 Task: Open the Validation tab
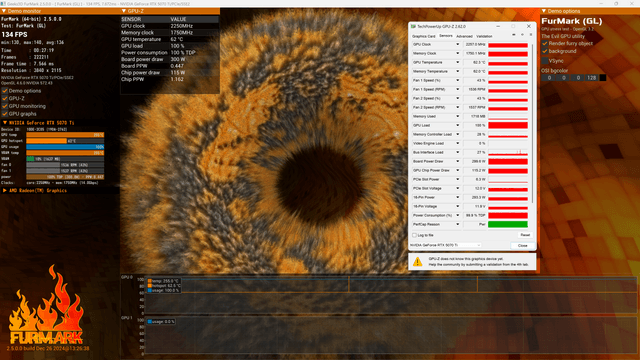point(484,36)
